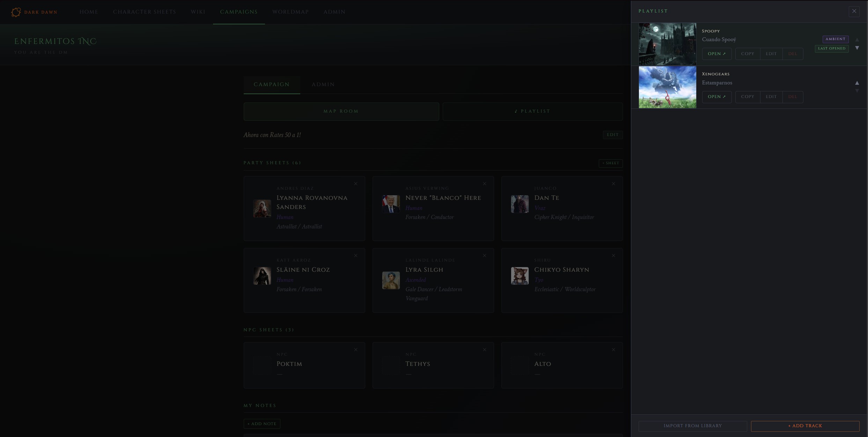The height and width of the screenshot is (437, 868).
Task: Go to the Wiki nav item
Action: [x=198, y=12]
